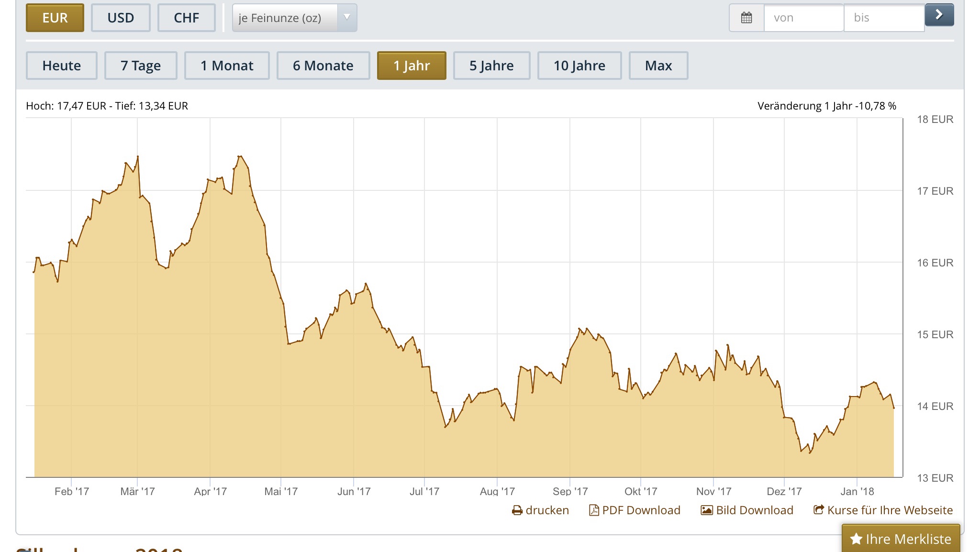Show the Max time range chart
980x552 pixels.
658,66
